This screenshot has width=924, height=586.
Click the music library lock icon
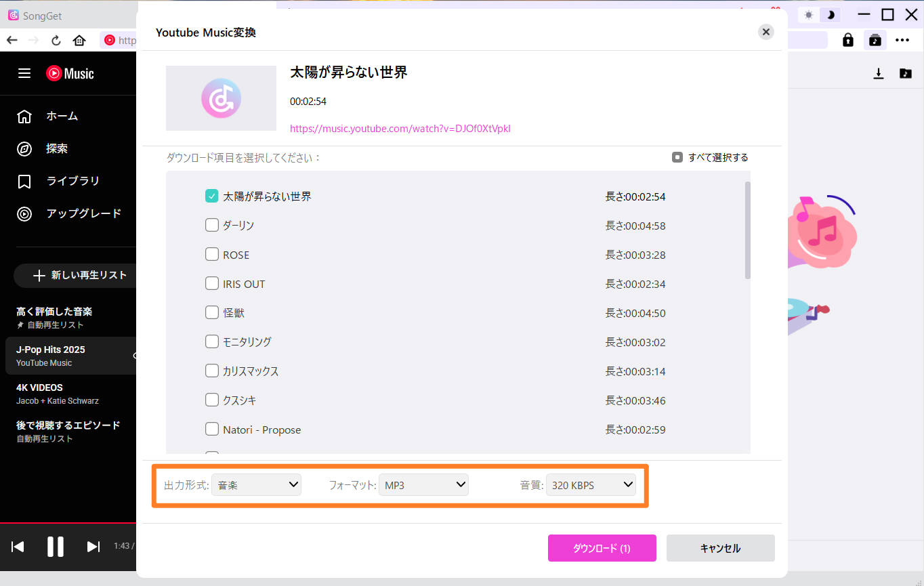847,40
